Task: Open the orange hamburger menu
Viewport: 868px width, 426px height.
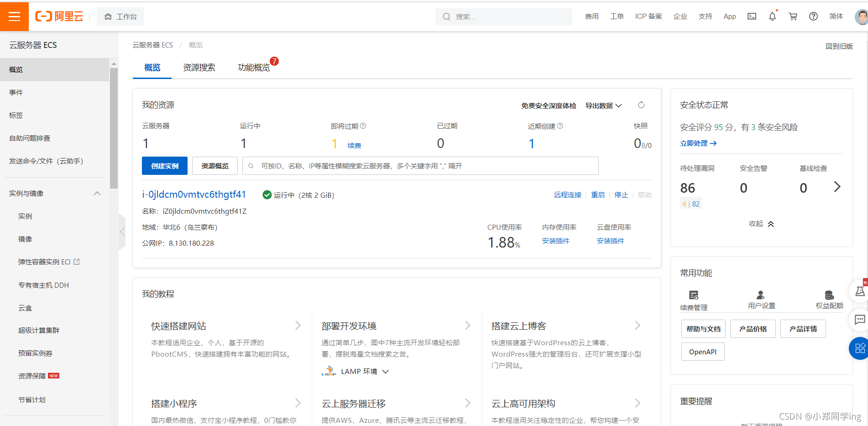Action: pos(14,16)
